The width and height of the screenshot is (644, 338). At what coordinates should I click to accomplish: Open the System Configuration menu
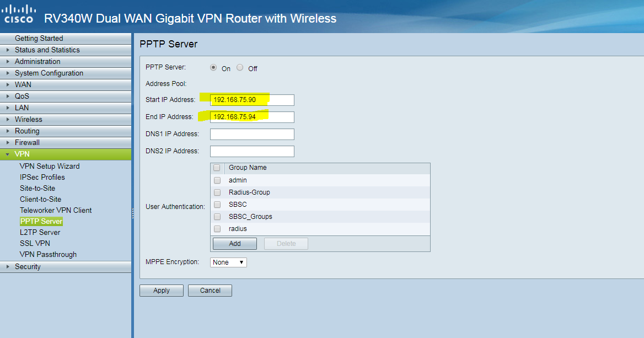click(66, 73)
